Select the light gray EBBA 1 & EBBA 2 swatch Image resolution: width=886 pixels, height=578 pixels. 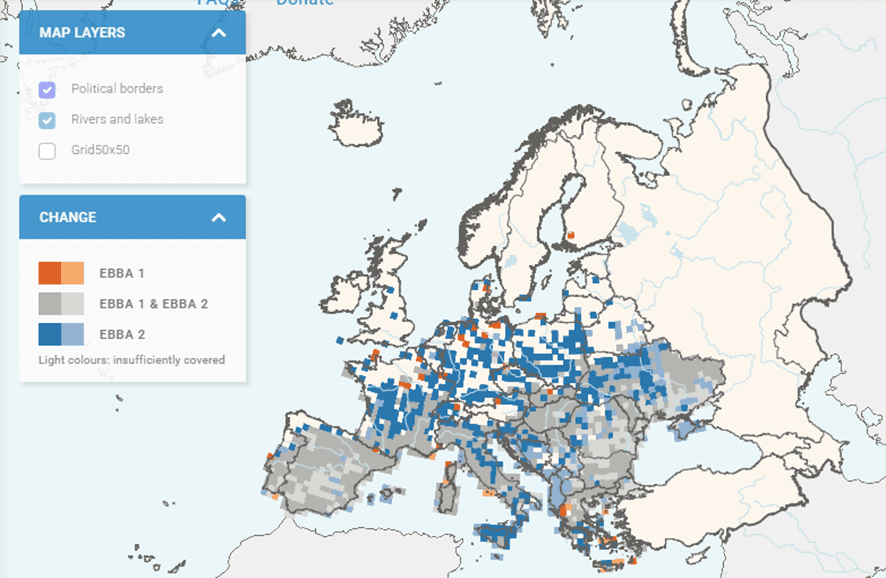(73, 304)
